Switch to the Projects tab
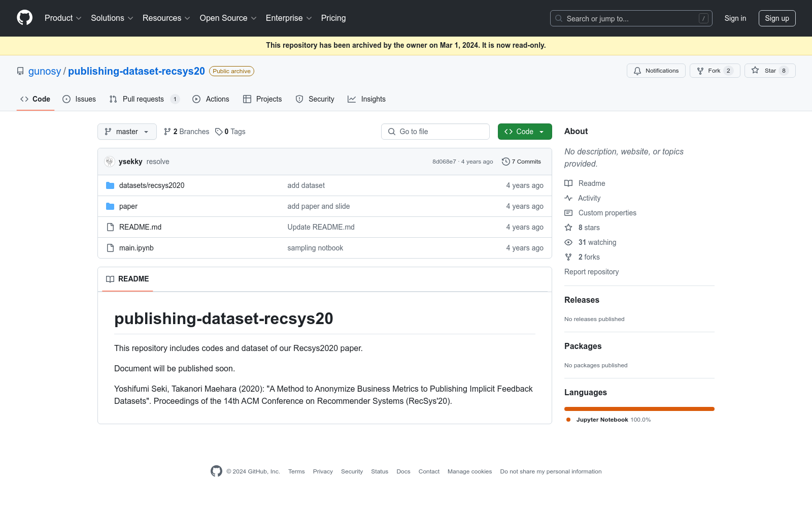 click(x=262, y=99)
